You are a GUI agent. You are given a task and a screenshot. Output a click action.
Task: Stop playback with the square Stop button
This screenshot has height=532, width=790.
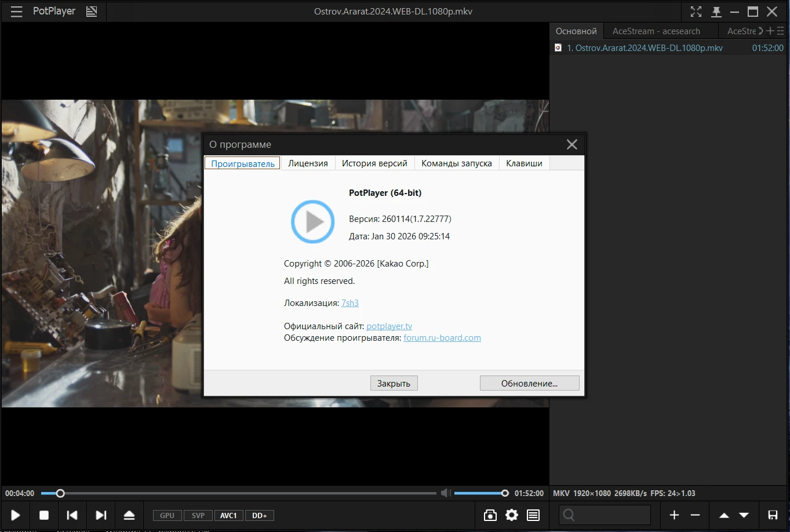click(44, 515)
